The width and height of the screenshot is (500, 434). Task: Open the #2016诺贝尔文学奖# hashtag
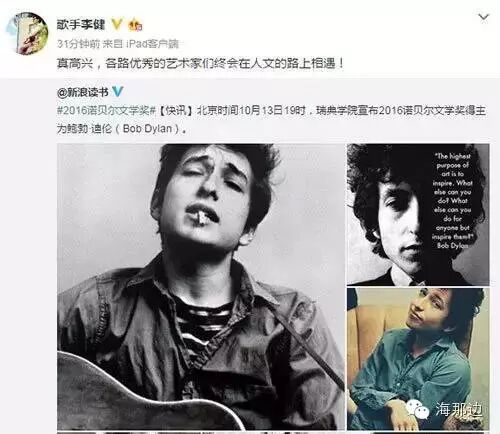(106, 111)
